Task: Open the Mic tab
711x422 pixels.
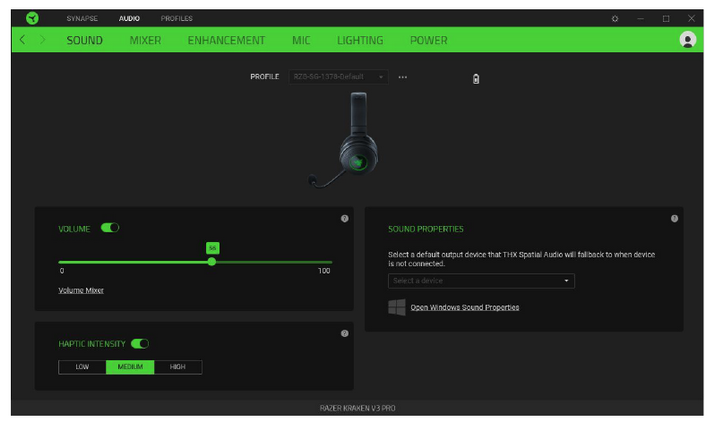Action: pyautogui.click(x=301, y=40)
